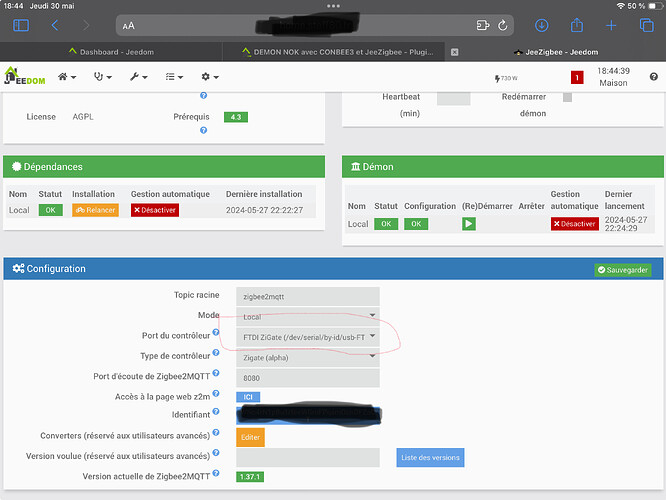Show help for Prérequis
Viewport: 666px width, 500px height.
(203, 130)
